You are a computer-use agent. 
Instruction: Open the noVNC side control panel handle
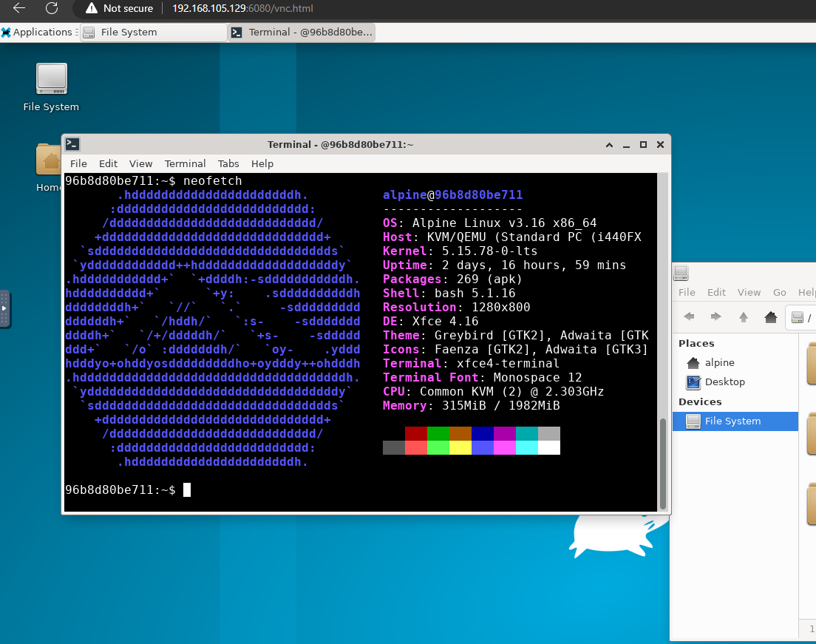pos(4,309)
